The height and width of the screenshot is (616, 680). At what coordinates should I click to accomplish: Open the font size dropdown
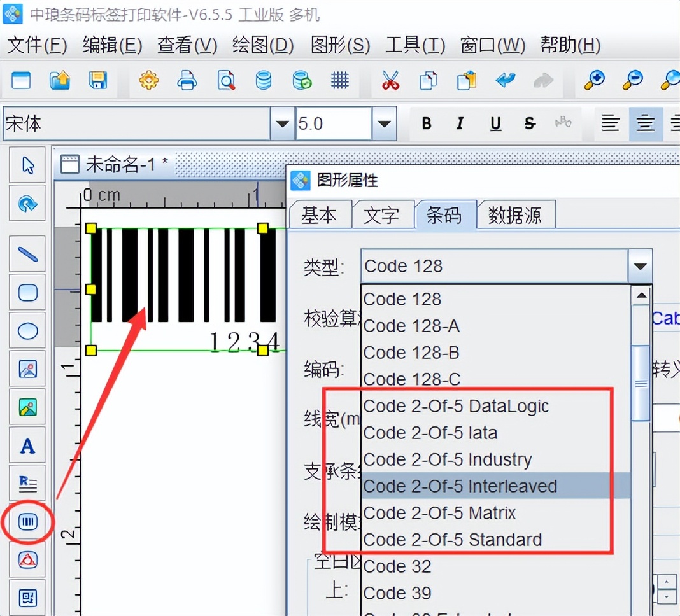[385, 123]
